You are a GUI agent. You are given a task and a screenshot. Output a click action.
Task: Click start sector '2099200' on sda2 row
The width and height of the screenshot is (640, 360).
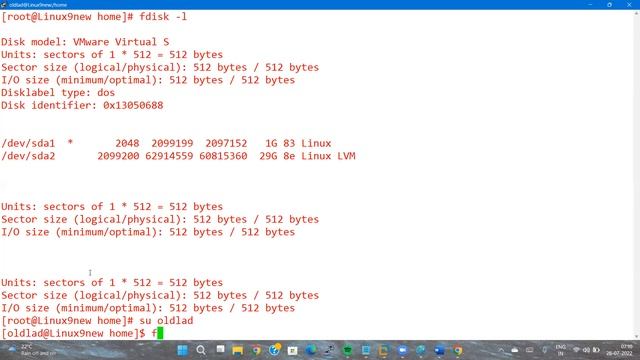(118, 156)
